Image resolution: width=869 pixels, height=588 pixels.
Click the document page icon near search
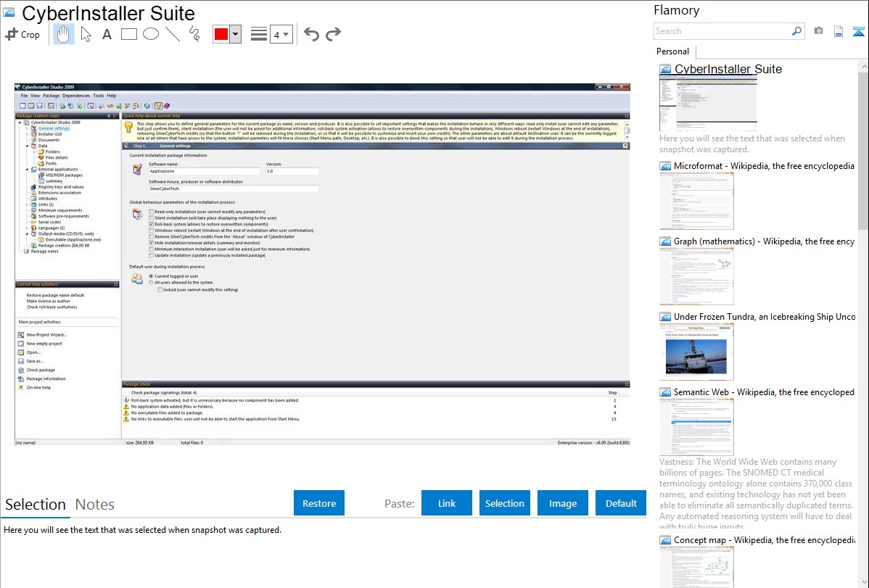839,31
